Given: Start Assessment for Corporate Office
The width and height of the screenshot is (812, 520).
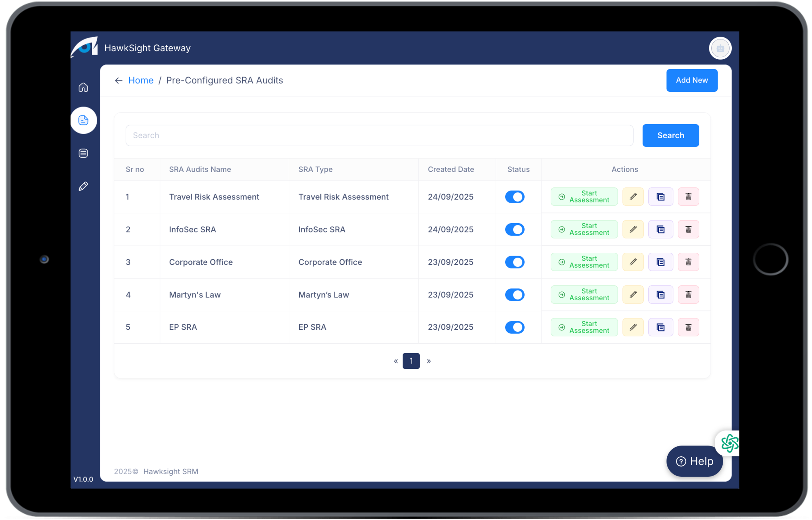Looking at the screenshot, I should pos(584,262).
